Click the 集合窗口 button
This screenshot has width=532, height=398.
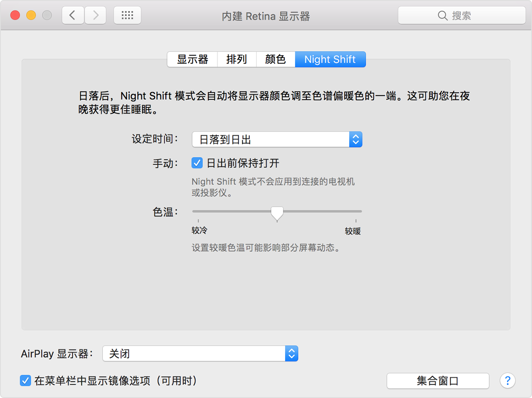(438, 381)
